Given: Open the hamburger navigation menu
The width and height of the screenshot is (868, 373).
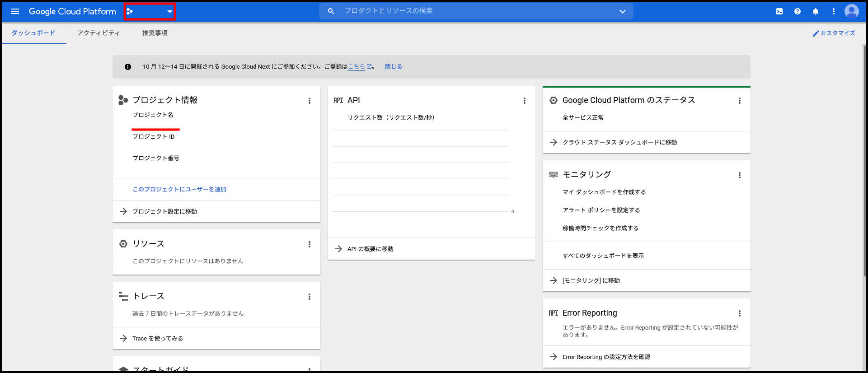Looking at the screenshot, I should 15,11.
